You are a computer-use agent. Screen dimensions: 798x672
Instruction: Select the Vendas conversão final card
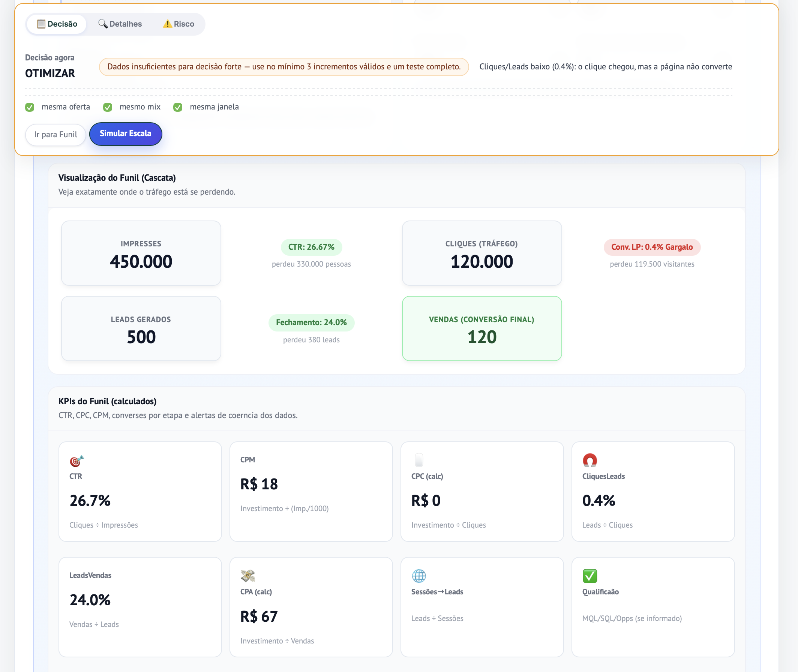coord(481,328)
